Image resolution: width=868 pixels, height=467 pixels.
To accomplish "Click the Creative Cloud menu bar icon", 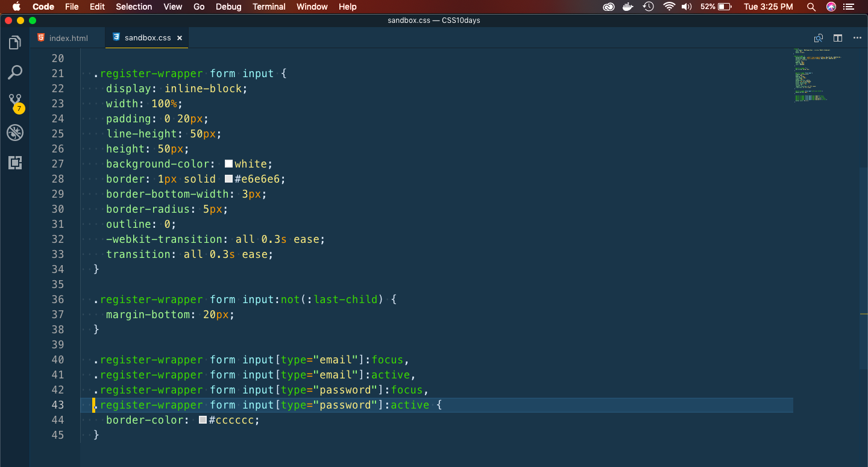I will tap(609, 7).
